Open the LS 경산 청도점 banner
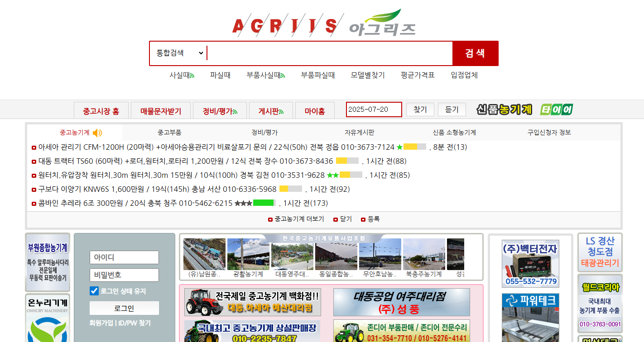The height and width of the screenshot is (342, 644). click(x=600, y=252)
